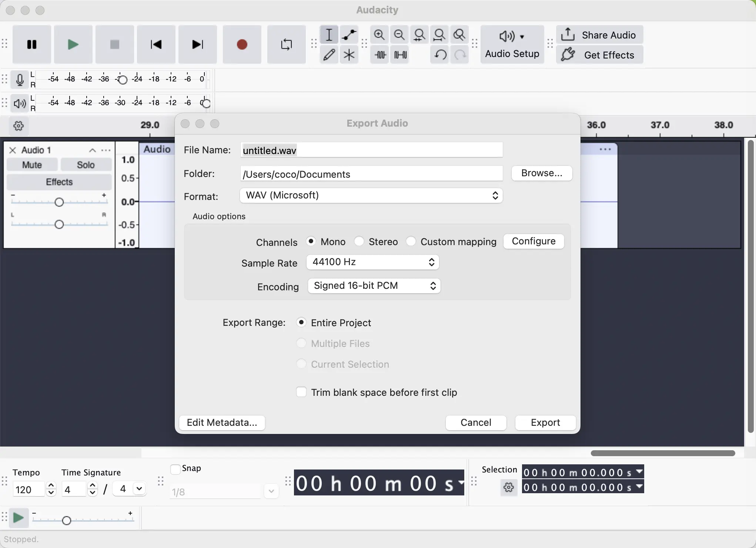Select the Envelope tool
The height and width of the screenshot is (548, 756).
tap(349, 35)
